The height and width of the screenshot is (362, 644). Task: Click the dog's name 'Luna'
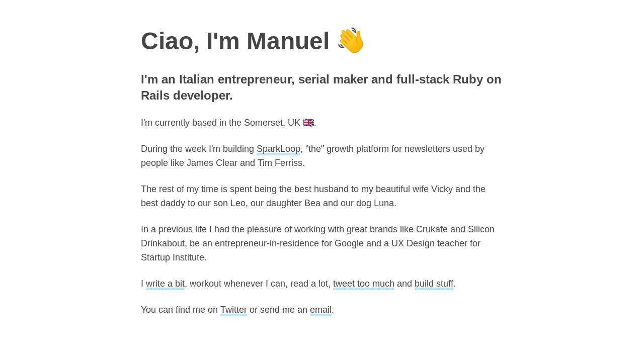[384, 203]
